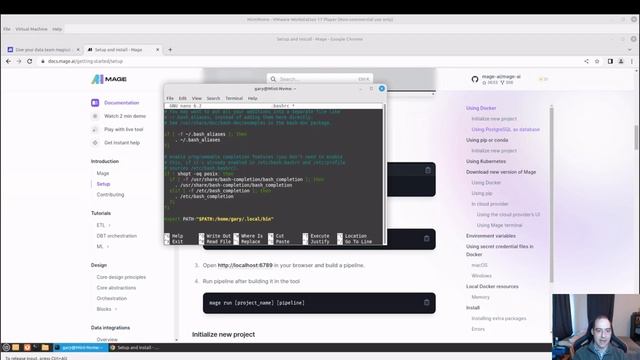This screenshot has width=640, height=360.
Task: Click the Mage logo in the docs header
Action: 109,79
